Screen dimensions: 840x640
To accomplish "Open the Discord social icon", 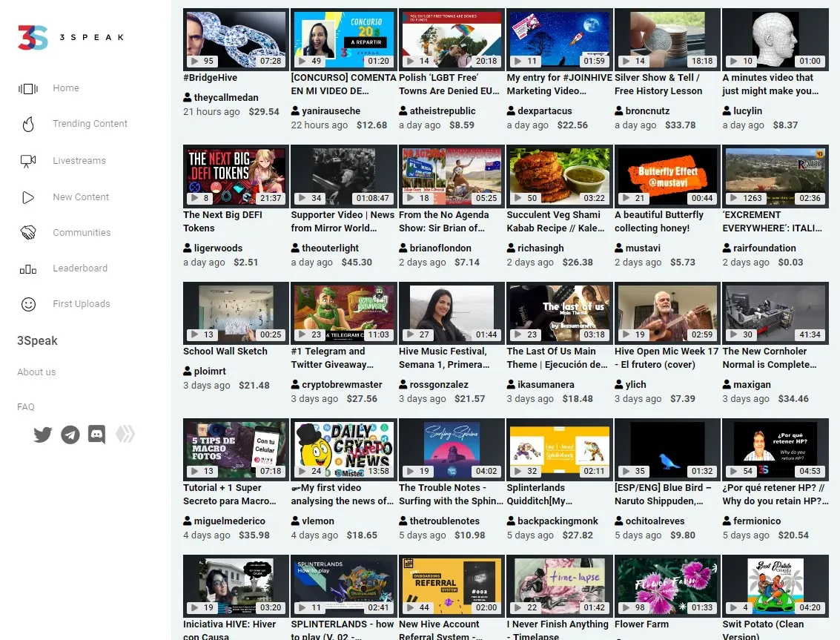I will point(97,434).
